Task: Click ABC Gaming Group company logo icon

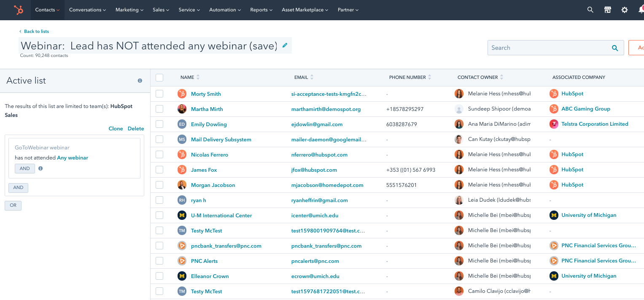Action: coord(554,109)
